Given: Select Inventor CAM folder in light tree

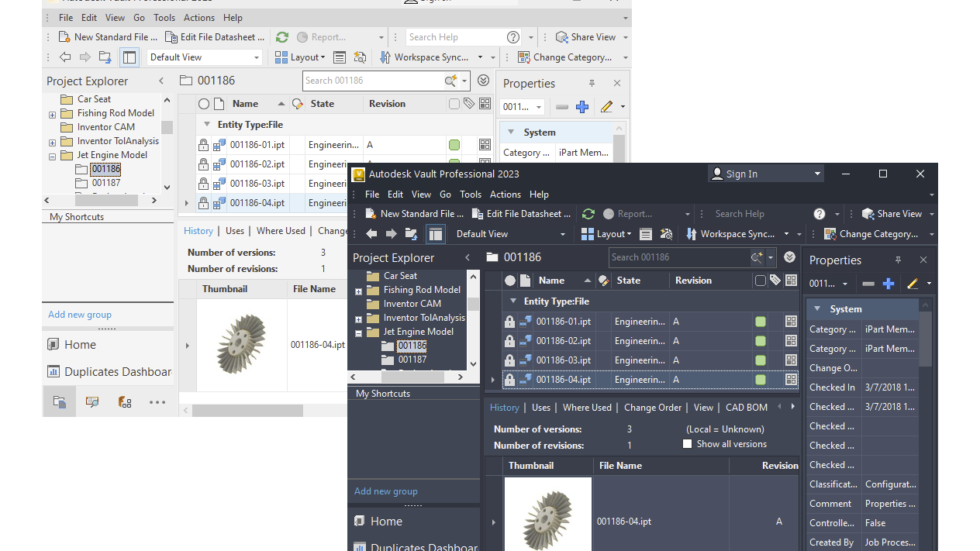Looking at the screenshot, I should [x=106, y=127].
